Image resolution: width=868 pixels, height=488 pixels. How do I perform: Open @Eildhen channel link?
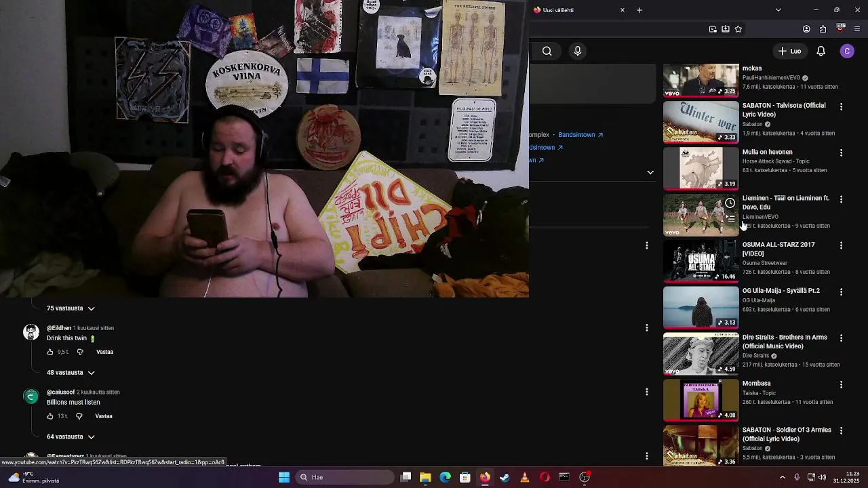click(59, 328)
